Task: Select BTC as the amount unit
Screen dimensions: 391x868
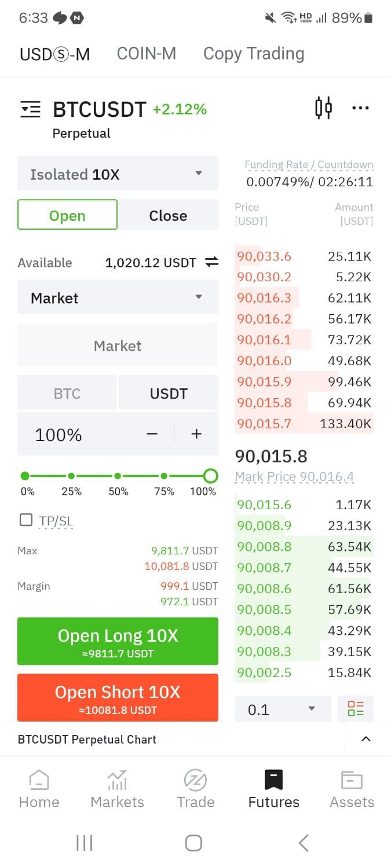Action: coord(67,393)
